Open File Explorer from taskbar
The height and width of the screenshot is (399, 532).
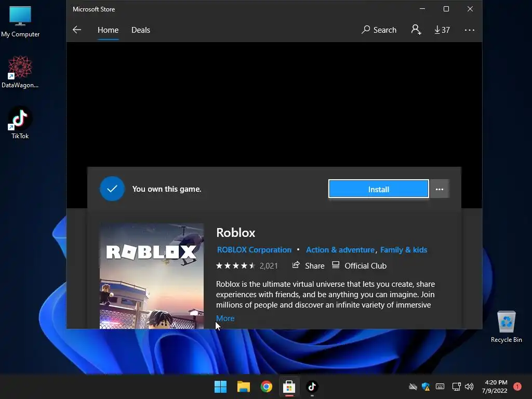[x=244, y=387]
